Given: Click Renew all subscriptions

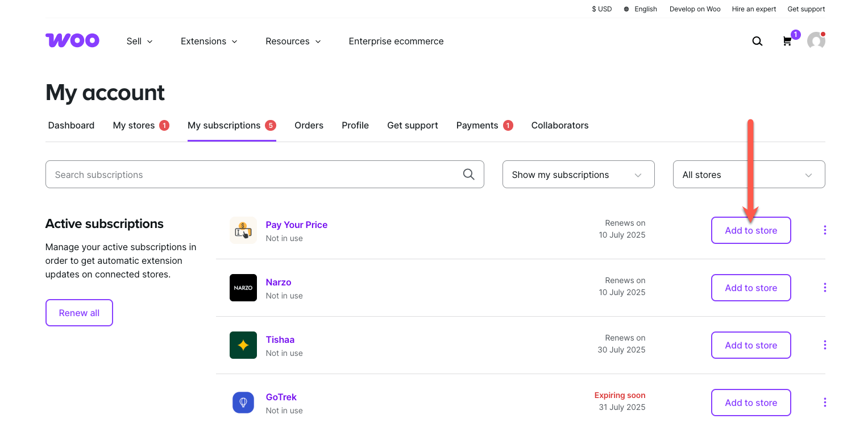Looking at the screenshot, I should (x=79, y=312).
